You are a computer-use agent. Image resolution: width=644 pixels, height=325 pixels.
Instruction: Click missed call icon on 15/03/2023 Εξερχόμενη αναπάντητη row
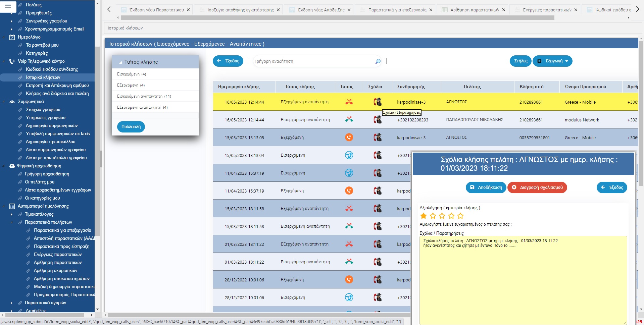coord(349,208)
